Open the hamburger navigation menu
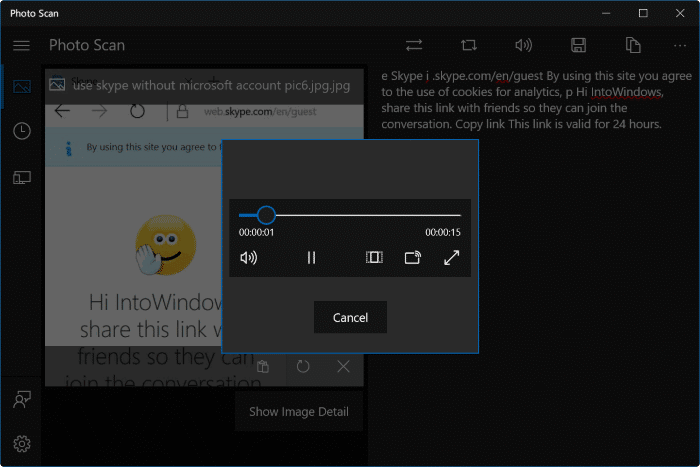Viewport: 700px width, 467px height. tap(21, 46)
